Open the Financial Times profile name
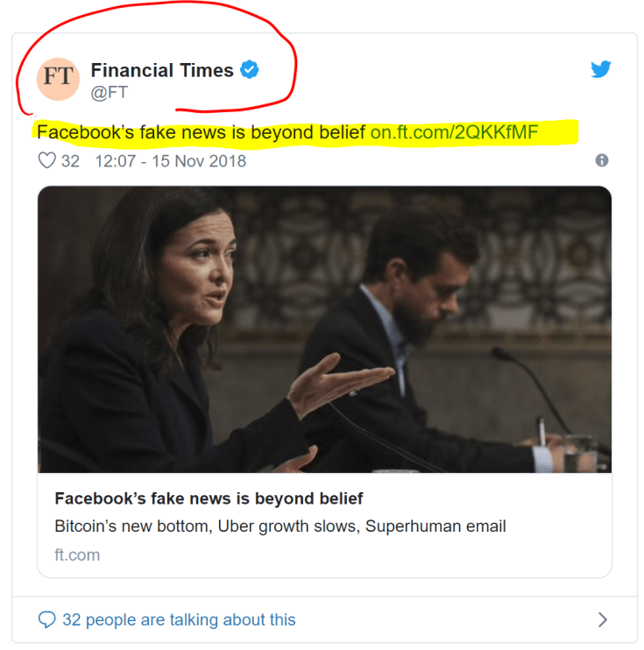The height and width of the screenshot is (650, 644). tap(162, 70)
